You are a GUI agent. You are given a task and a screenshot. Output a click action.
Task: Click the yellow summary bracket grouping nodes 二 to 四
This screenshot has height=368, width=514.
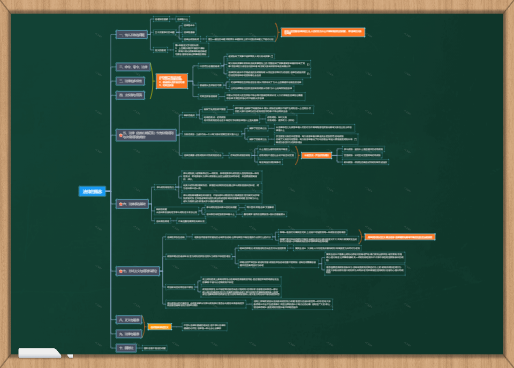[152, 81]
